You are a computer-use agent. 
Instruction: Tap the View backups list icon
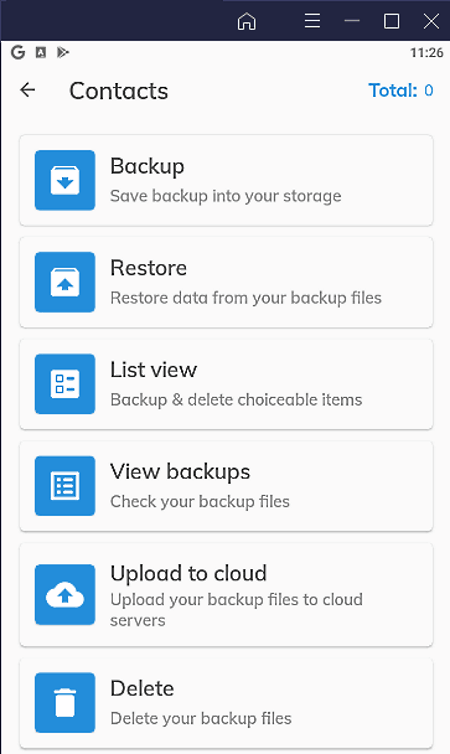65,486
